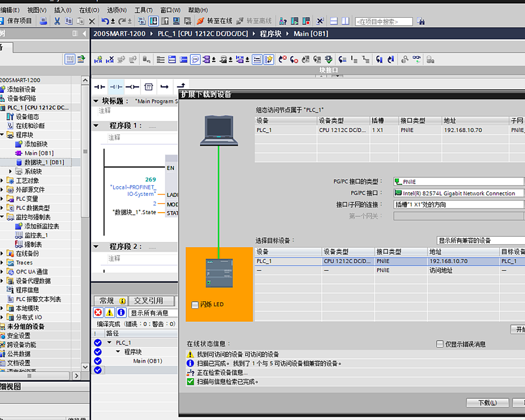The height and width of the screenshot is (420, 525).
Task: Check the show only error messages checkbox
Action: (440, 344)
